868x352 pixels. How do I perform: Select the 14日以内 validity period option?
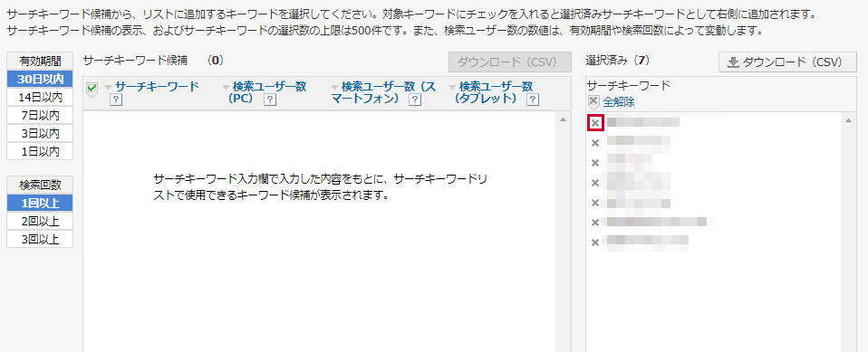pos(40,97)
